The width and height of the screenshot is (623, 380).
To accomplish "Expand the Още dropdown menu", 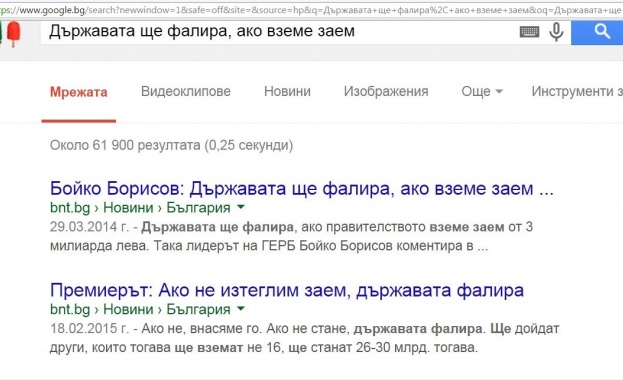I will coord(482,92).
